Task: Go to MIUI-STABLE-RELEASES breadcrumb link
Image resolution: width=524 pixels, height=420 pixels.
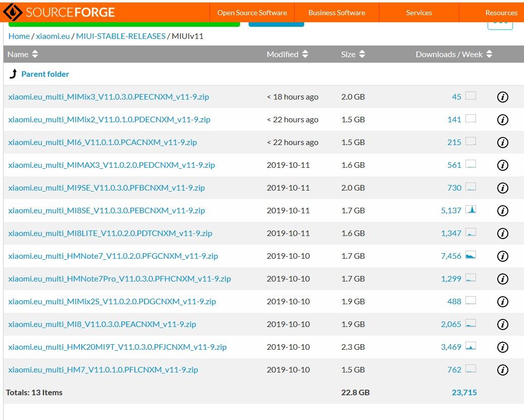Action: click(121, 36)
